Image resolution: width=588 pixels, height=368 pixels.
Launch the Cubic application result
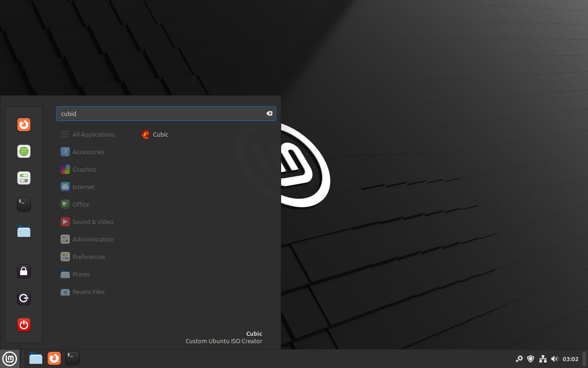(x=156, y=134)
